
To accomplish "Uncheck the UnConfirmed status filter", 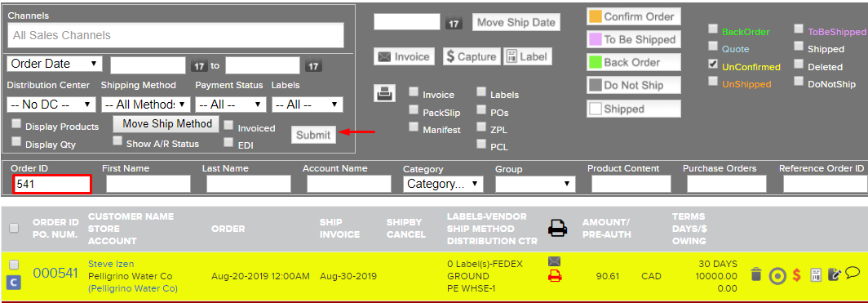I will [x=713, y=65].
